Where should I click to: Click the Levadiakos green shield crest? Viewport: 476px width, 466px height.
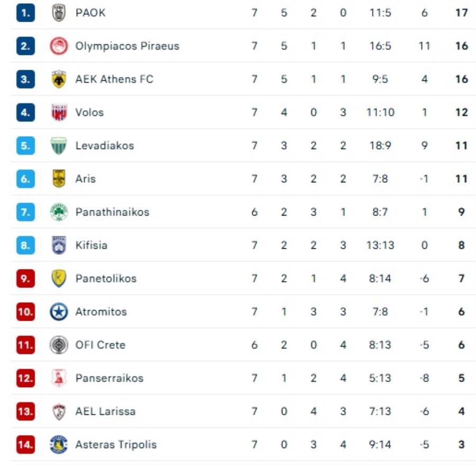coord(59,146)
